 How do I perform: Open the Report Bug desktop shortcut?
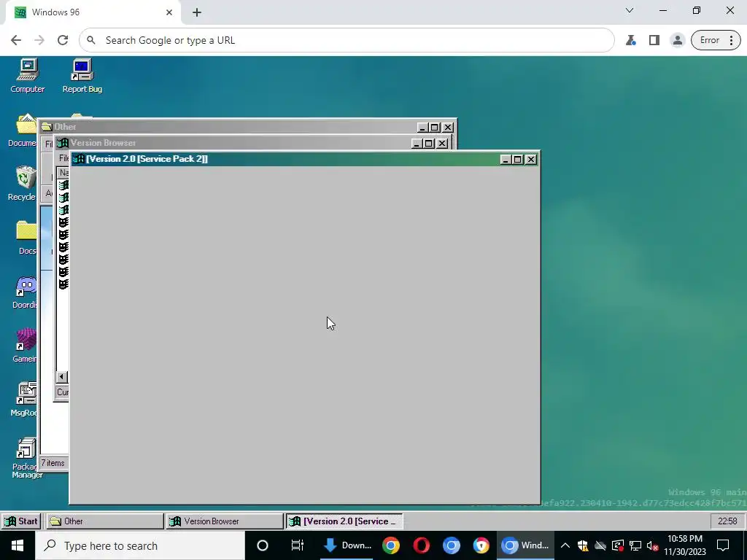point(82,76)
